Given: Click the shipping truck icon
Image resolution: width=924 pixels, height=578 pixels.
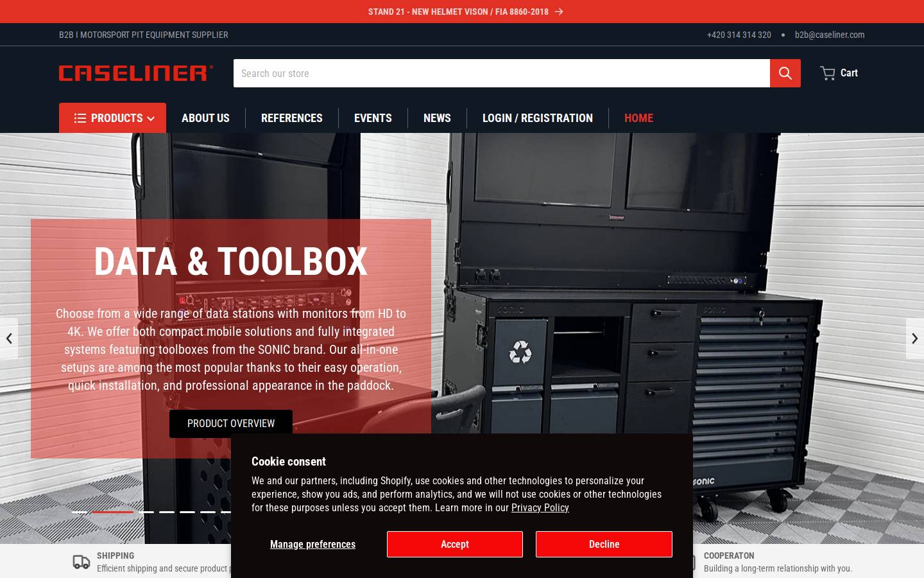Looking at the screenshot, I should tap(81, 562).
